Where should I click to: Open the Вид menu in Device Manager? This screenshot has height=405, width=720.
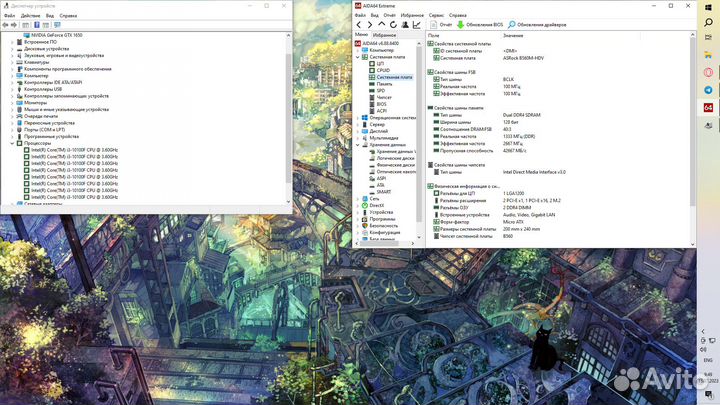click(x=50, y=16)
